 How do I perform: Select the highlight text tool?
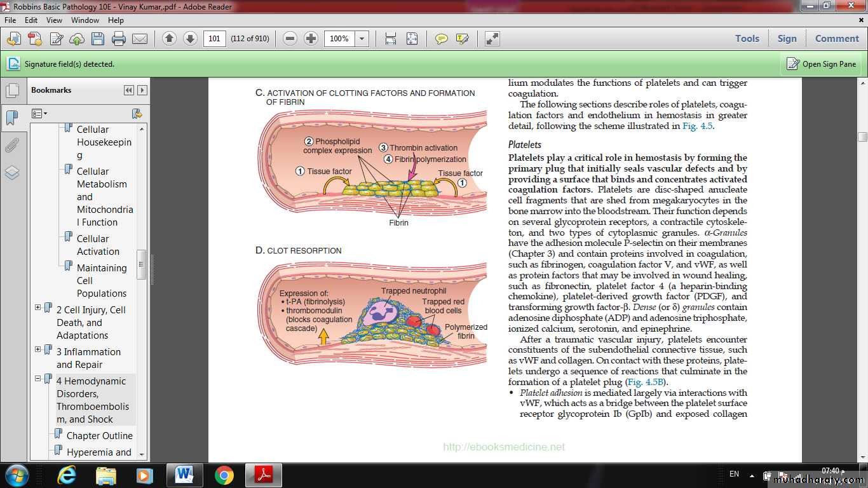[x=462, y=39]
